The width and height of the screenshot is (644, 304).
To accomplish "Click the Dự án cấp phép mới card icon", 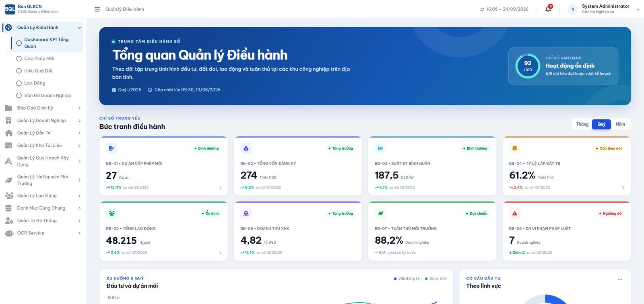I will [111, 148].
